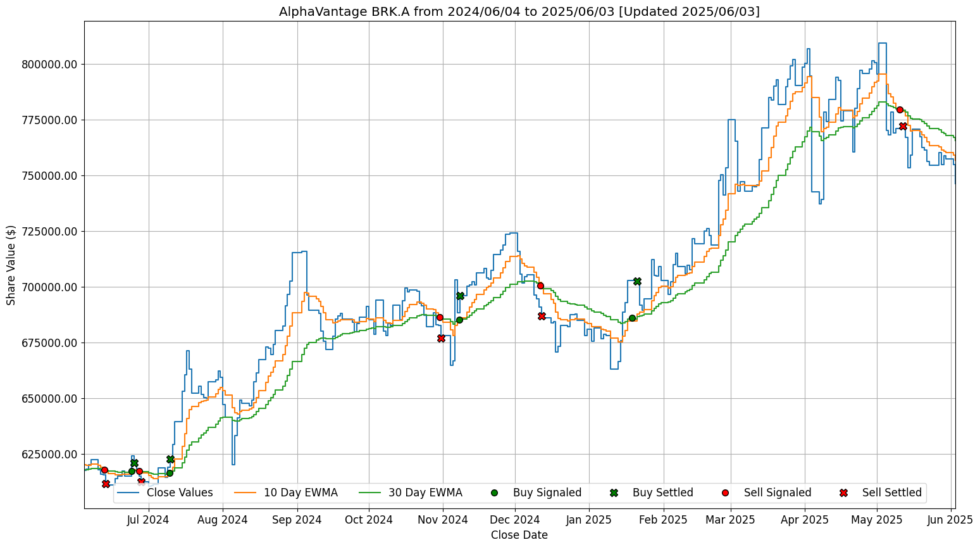Screen dimensions: 980x547
Task: Click the 'Buy Signaled' legend label
Action: 547,493
